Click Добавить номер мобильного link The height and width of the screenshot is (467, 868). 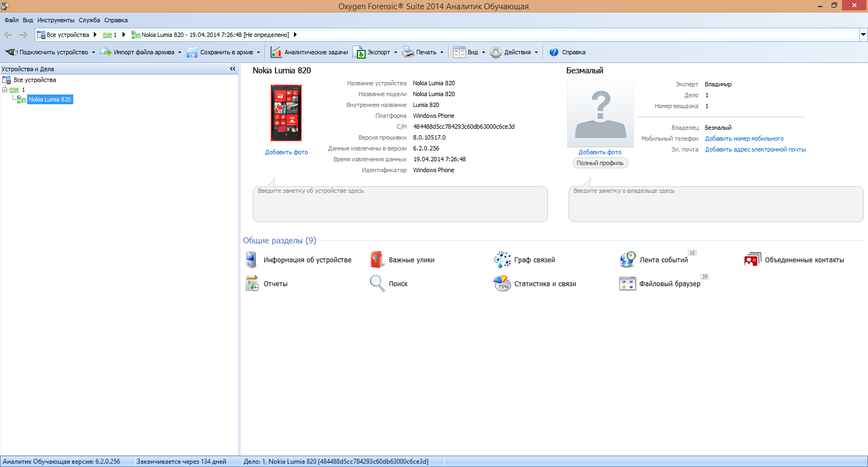click(744, 138)
